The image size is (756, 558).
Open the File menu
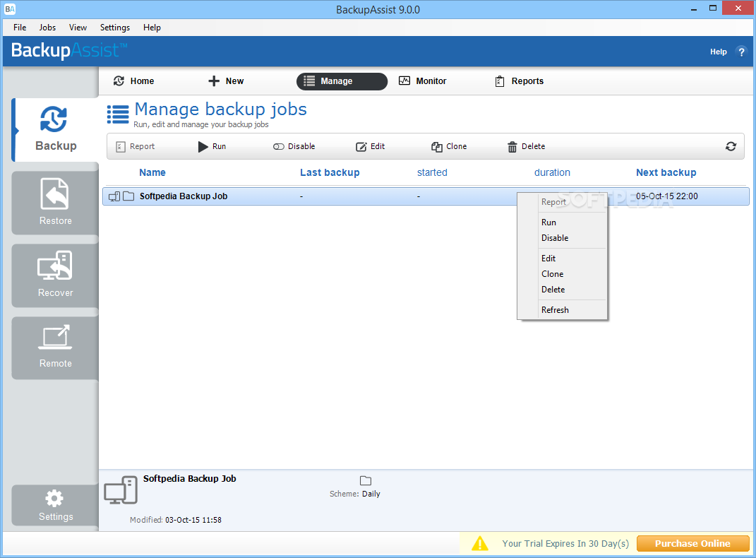tap(20, 28)
